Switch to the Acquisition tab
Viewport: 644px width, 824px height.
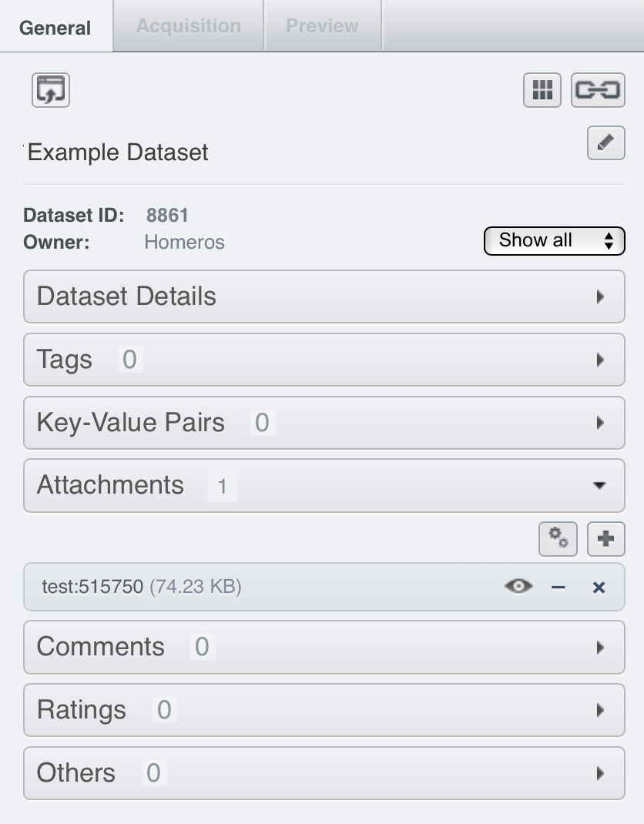point(187,25)
